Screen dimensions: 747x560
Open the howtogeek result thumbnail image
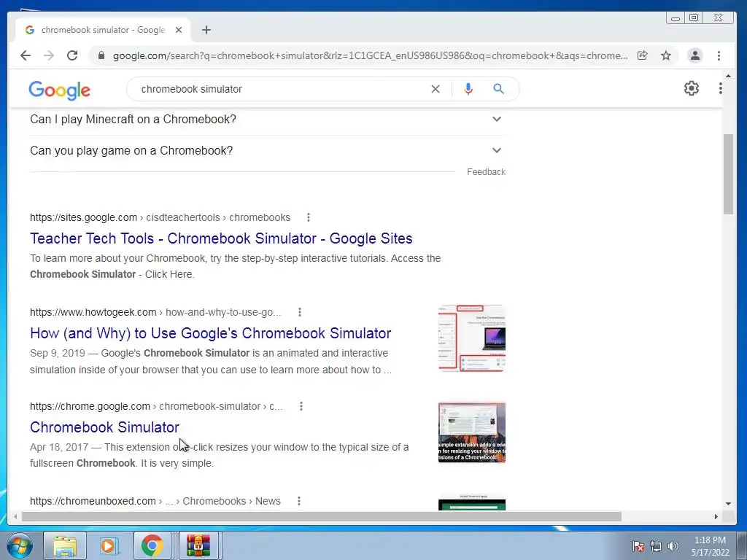tap(472, 338)
